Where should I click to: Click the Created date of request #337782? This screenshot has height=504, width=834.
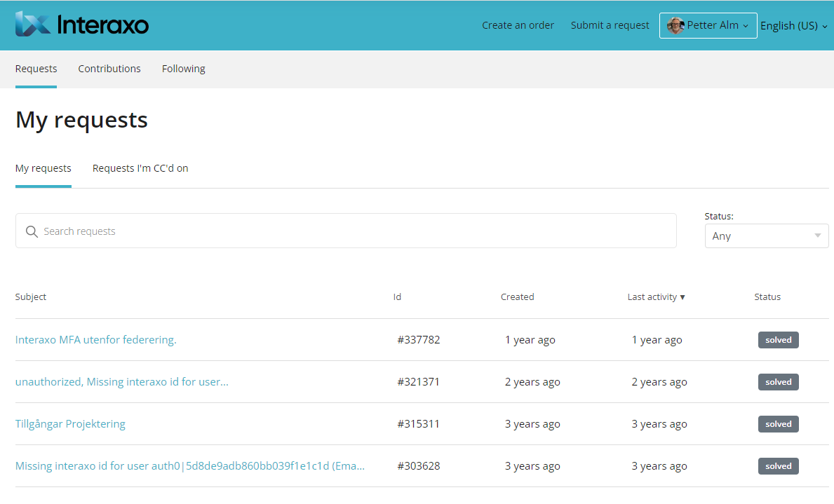(x=530, y=340)
